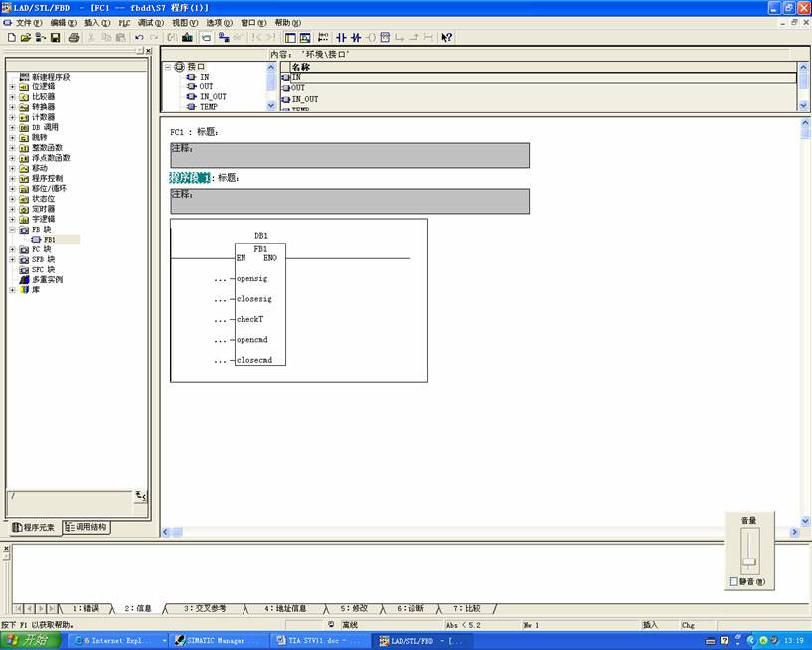Switch to the 3:交叉参考 output tab

[205, 608]
